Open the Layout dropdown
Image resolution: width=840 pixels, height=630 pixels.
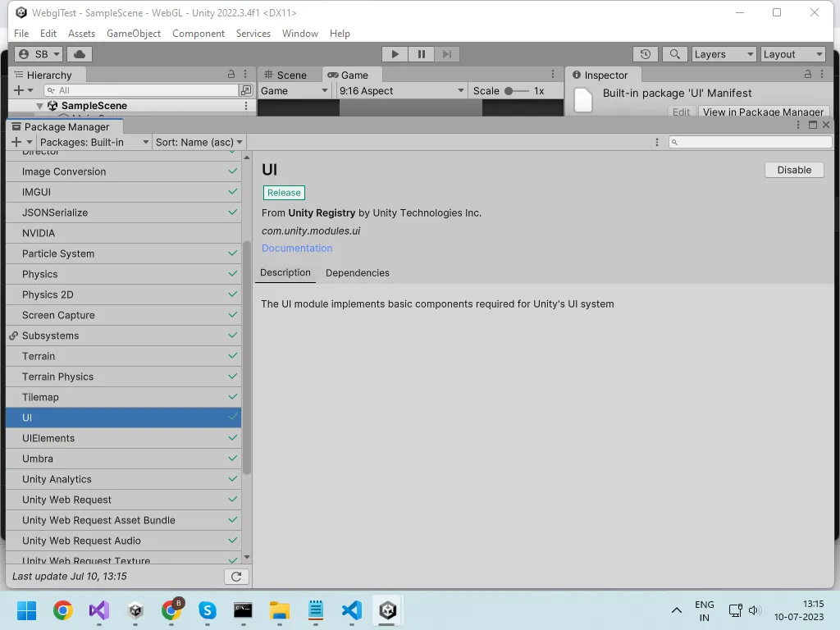[x=793, y=54]
